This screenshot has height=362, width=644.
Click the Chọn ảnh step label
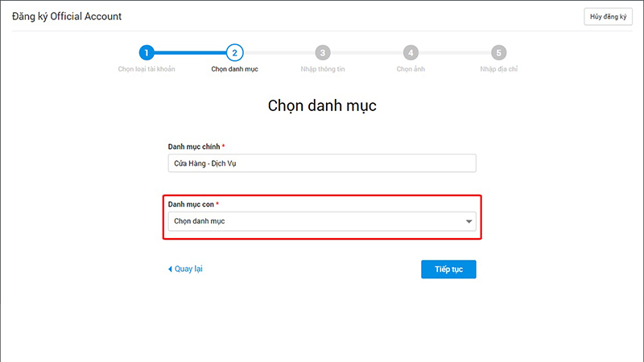(411, 69)
